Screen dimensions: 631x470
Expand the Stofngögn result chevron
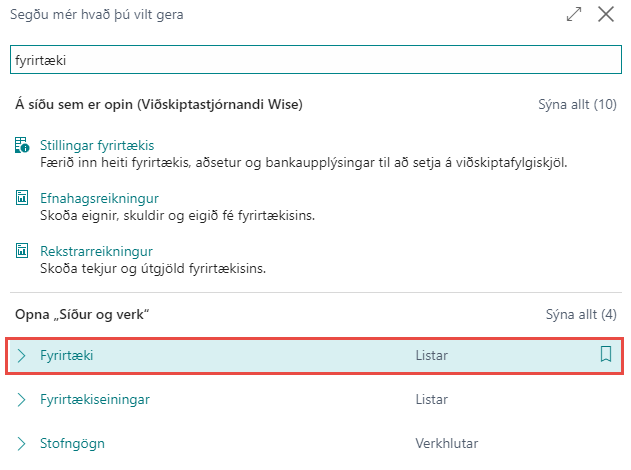point(22,443)
